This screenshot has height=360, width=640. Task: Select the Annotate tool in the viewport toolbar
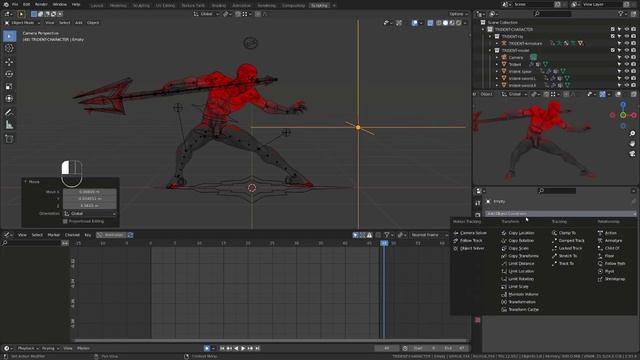click(x=9, y=112)
